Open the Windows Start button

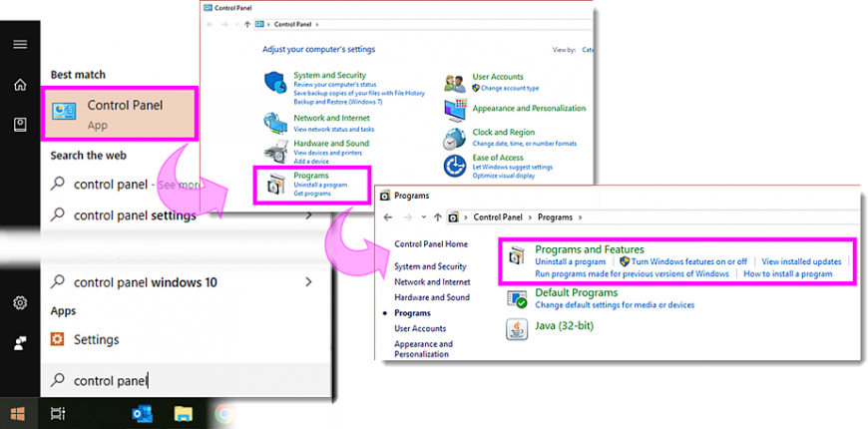point(18,413)
